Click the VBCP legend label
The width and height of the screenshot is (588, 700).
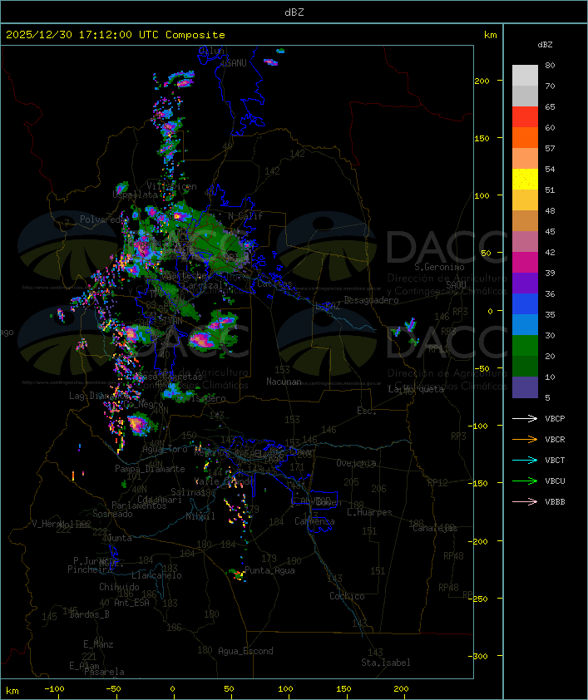[x=555, y=418]
